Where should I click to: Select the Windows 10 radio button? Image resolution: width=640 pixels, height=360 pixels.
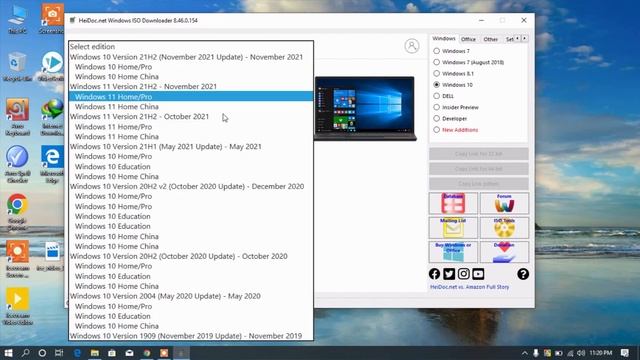pyautogui.click(x=437, y=84)
